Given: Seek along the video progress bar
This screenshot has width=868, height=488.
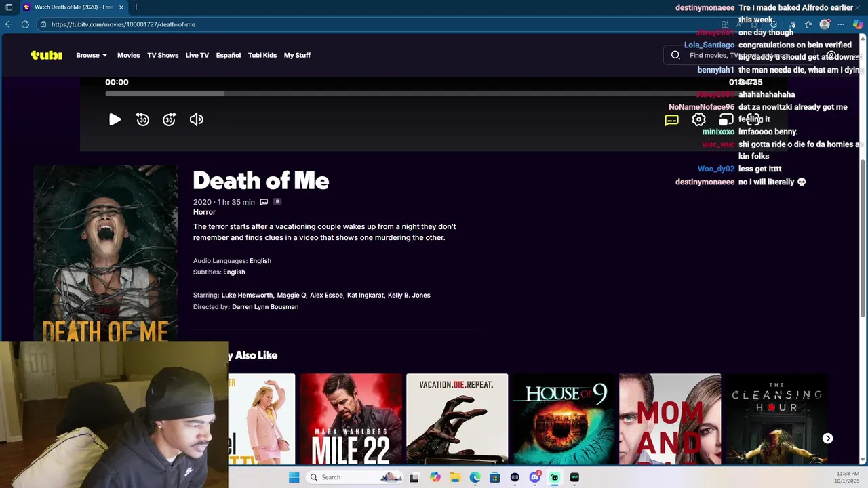Looking at the screenshot, I should tap(434, 94).
